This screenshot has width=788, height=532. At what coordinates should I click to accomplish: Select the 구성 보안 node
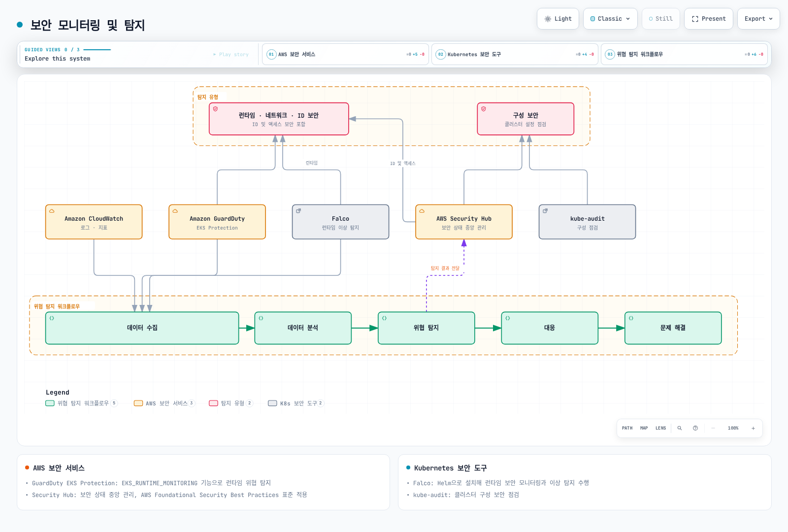pos(525,119)
